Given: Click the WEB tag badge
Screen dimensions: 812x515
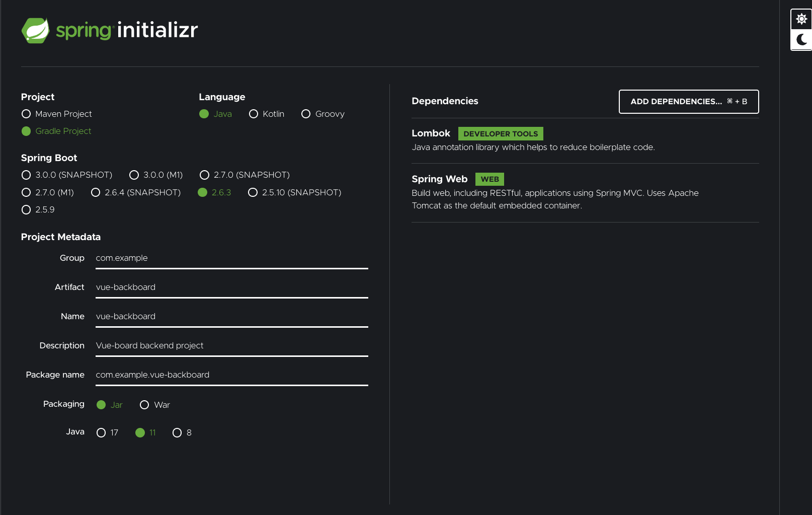Looking at the screenshot, I should (490, 179).
